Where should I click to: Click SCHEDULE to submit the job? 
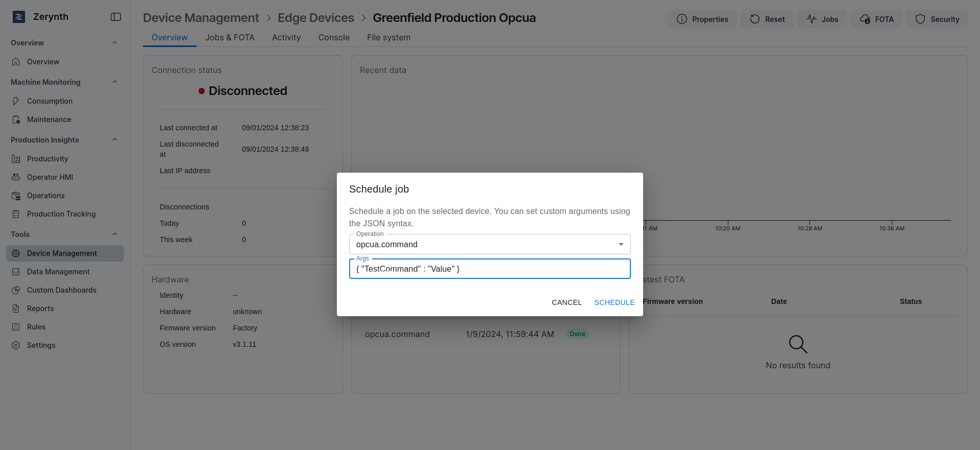pos(615,302)
